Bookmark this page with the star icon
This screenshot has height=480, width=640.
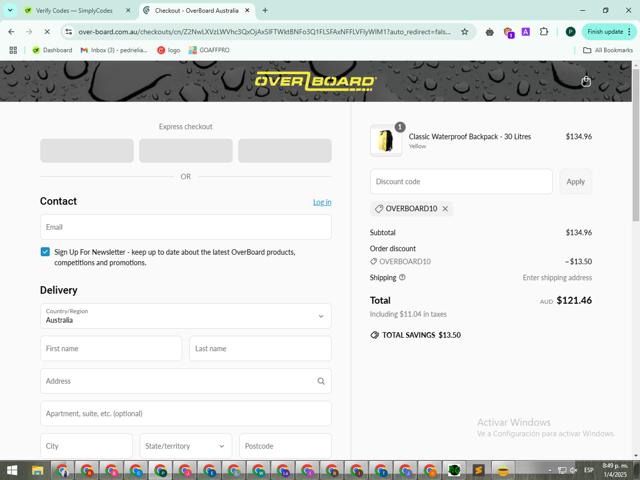pos(464,31)
